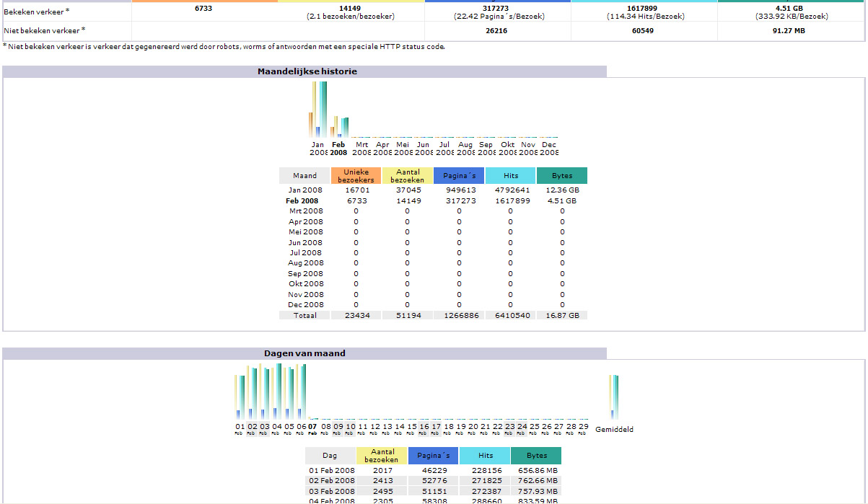Click the 'Dec 2008' label under monthly chart
Screen dimensions: 868x504
(x=549, y=149)
